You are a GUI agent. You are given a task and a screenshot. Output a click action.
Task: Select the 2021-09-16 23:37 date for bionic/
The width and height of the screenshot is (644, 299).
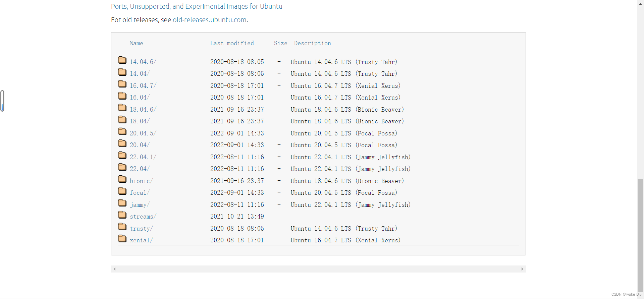pyautogui.click(x=237, y=181)
